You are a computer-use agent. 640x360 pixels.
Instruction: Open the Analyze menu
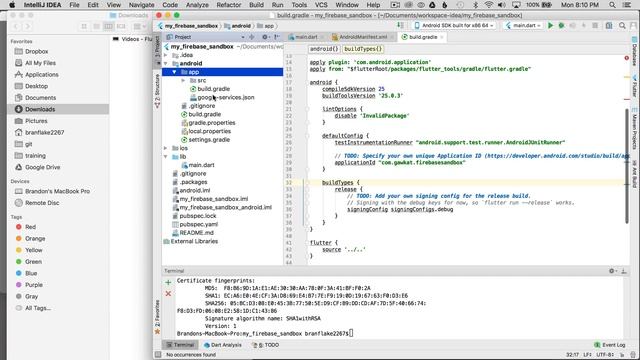pyautogui.click(x=197, y=5)
